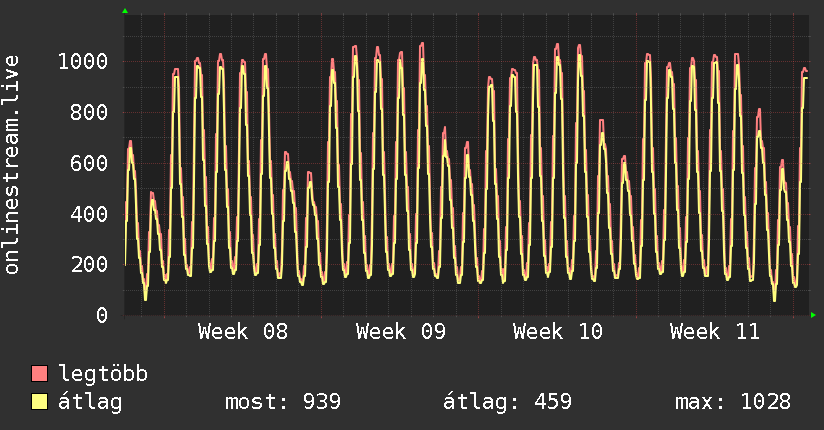Select the Week 10 axis label
Viewport: 824px width, 430px height.
pyautogui.click(x=557, y=332)
